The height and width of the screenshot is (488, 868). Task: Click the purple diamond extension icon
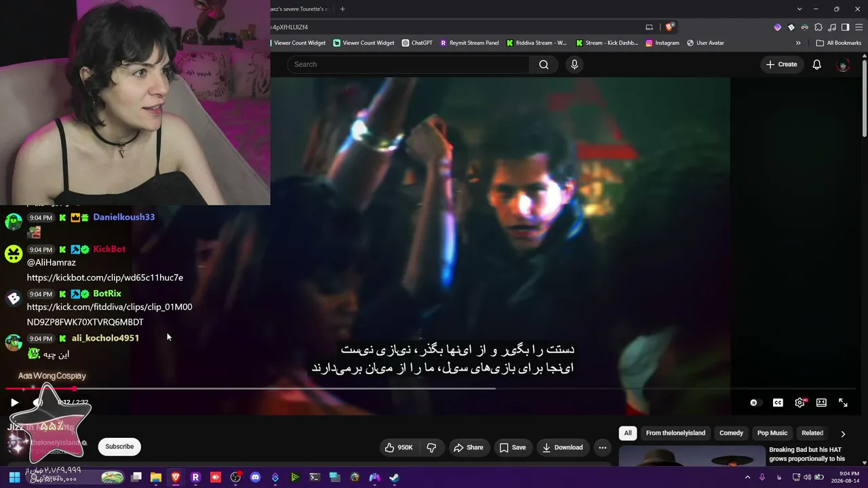pyautogui.click(x=778, y=27)
